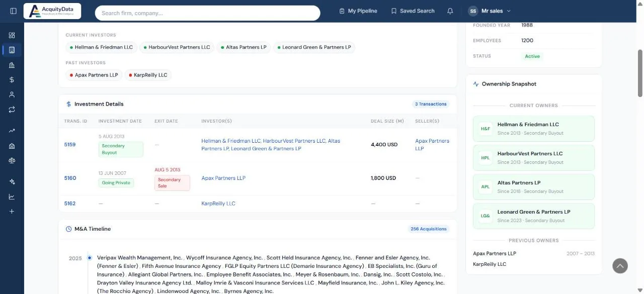
Task: Open Altas Partners LP owner card
Action: (534, 187)
